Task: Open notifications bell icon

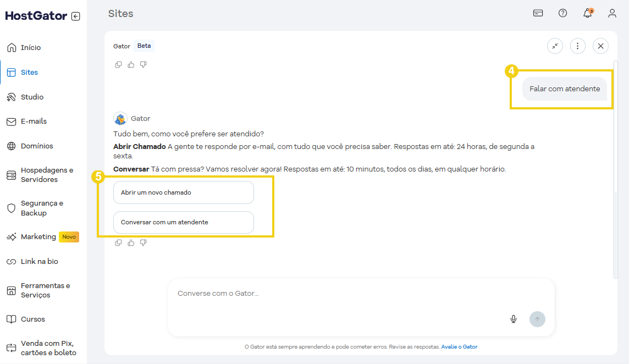Action: 587,13
